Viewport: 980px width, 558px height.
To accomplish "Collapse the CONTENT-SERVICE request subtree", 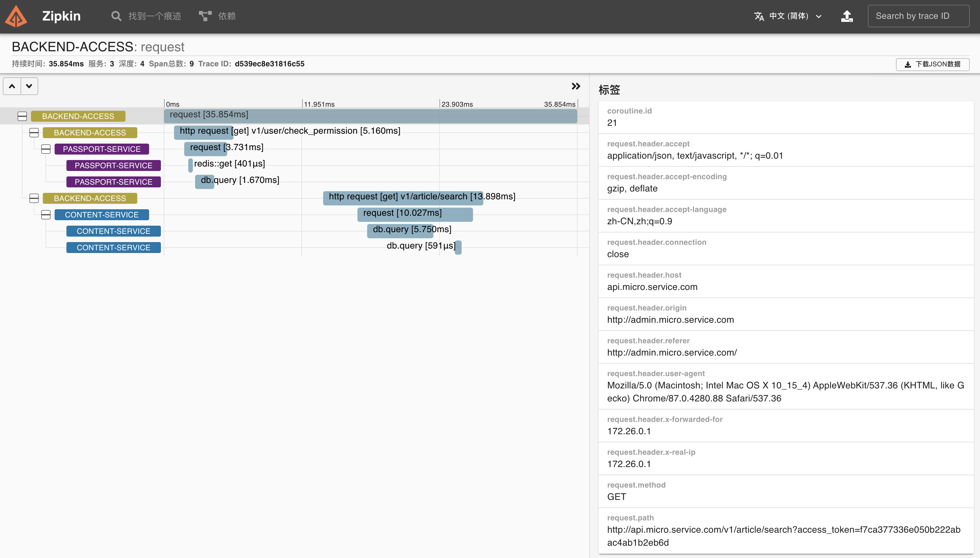I will (46, 215).
